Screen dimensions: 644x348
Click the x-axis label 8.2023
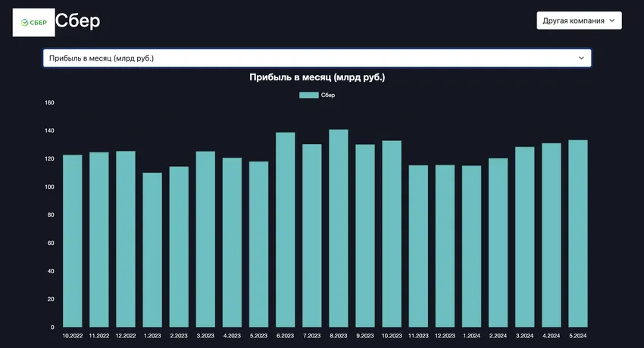click(x=339, y=336)
